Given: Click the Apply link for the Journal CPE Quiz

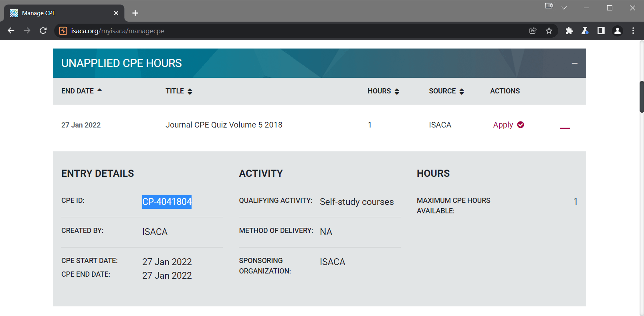Looking at the screenshot, I should click(503, 125).
